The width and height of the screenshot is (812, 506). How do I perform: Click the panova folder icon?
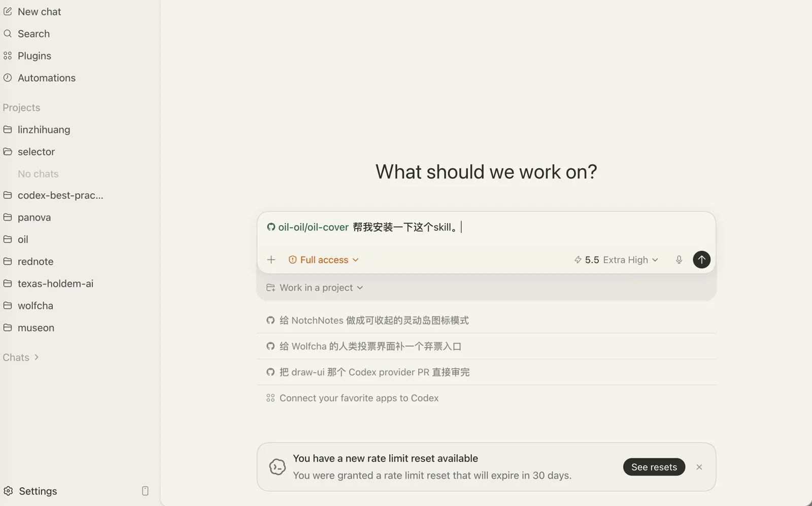pos(8,217)
